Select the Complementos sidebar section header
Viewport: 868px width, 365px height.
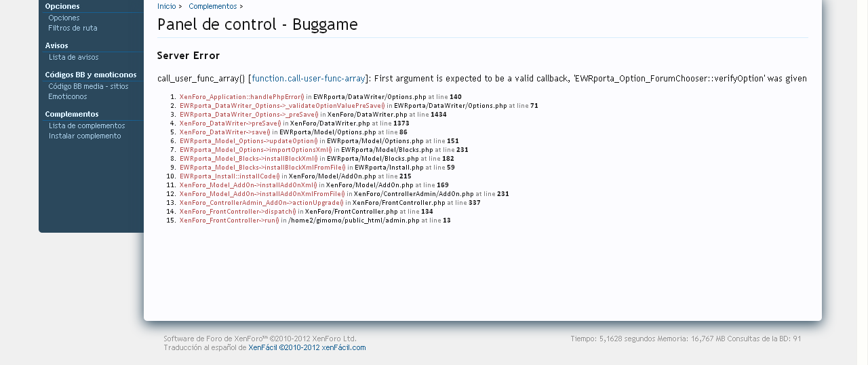point(72,114)
